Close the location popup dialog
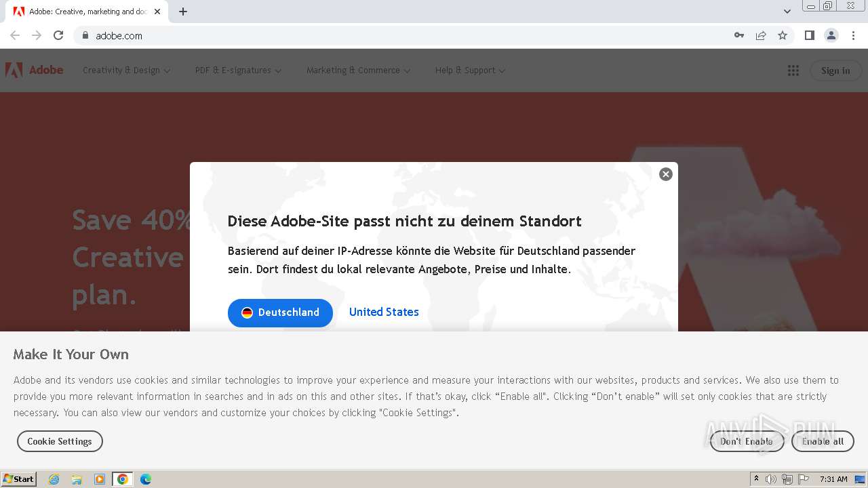Screen dimensions: 868x488 [x=666, y=174]
